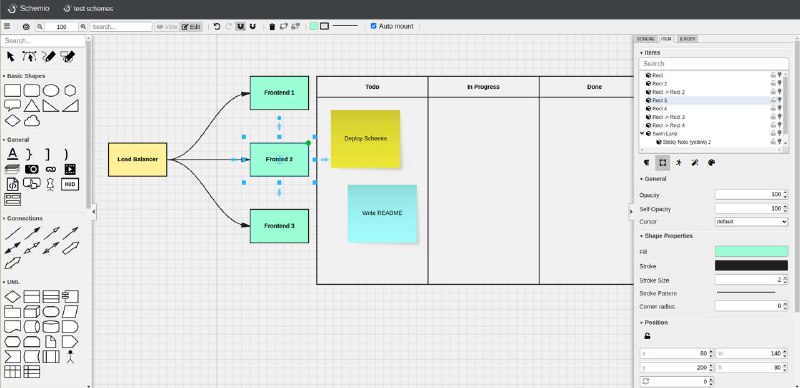The height and width of the screenshot is (388, 800).
Task: Add a diamond from Basic Shapes
Action: pos(12,120)
